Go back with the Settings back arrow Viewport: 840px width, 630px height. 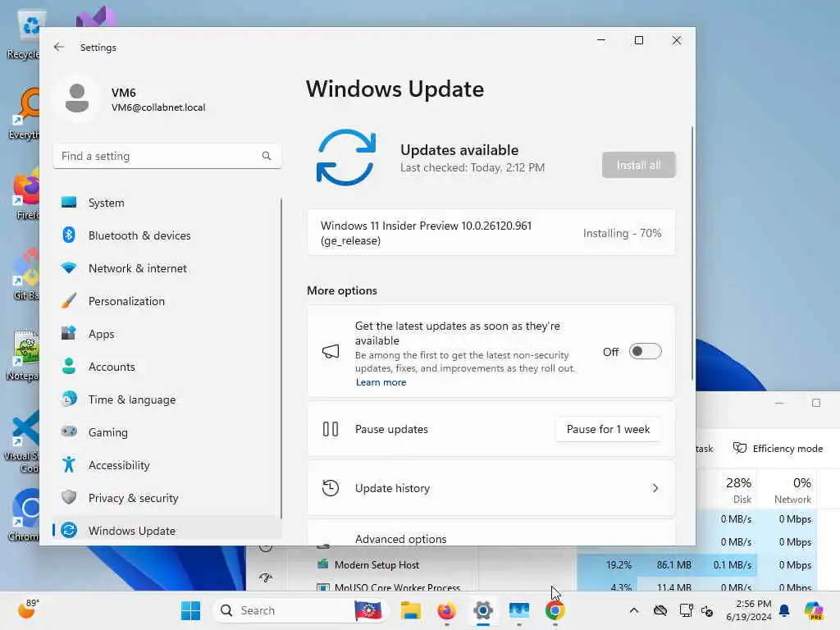tap(59, 47)
